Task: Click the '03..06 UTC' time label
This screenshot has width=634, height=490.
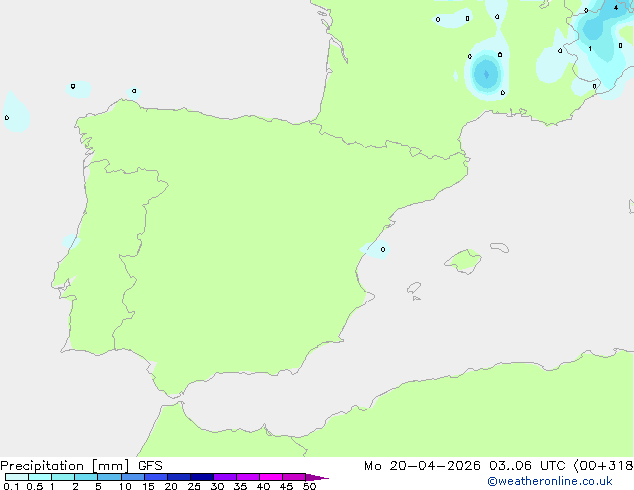Action: (x=527, y=466)
